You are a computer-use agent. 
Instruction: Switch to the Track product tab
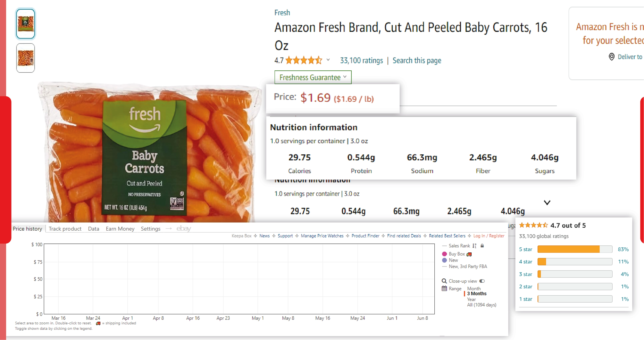[x=65, y=228]
